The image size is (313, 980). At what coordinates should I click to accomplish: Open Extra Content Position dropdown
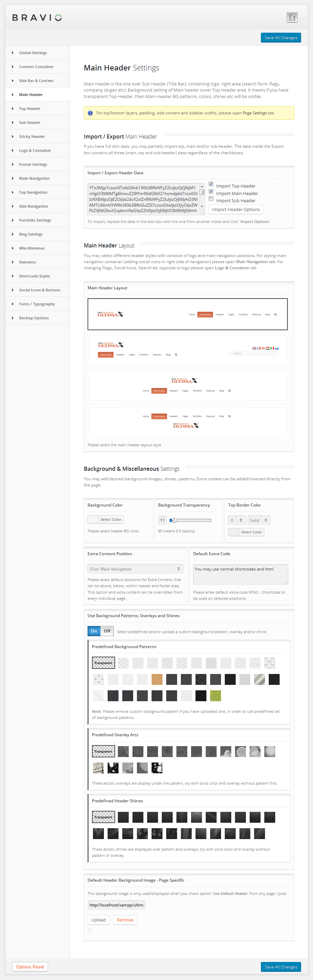tap(135, 569)
